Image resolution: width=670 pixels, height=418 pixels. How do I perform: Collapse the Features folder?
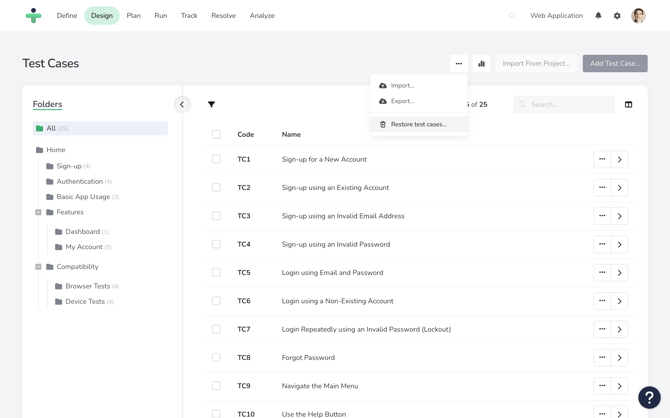tap(39, 212)
